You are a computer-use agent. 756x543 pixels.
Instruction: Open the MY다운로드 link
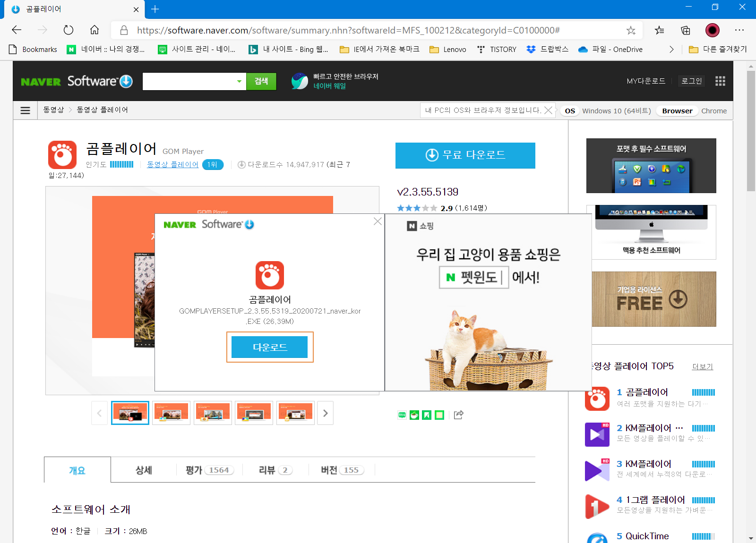(646, 81)
